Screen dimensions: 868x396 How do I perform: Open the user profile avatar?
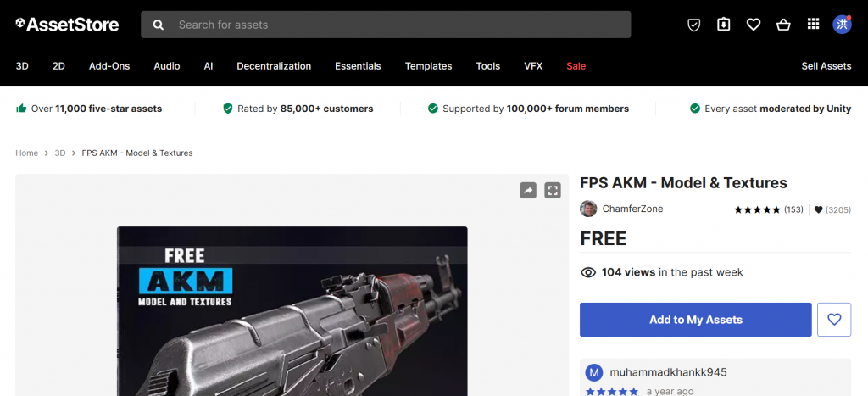(x=842, y=25)
